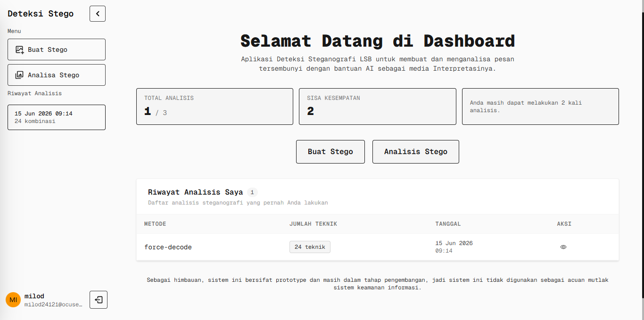Screen dimensions: 644x320
Task: Click the Analisis Stego button
Action: 416,152
